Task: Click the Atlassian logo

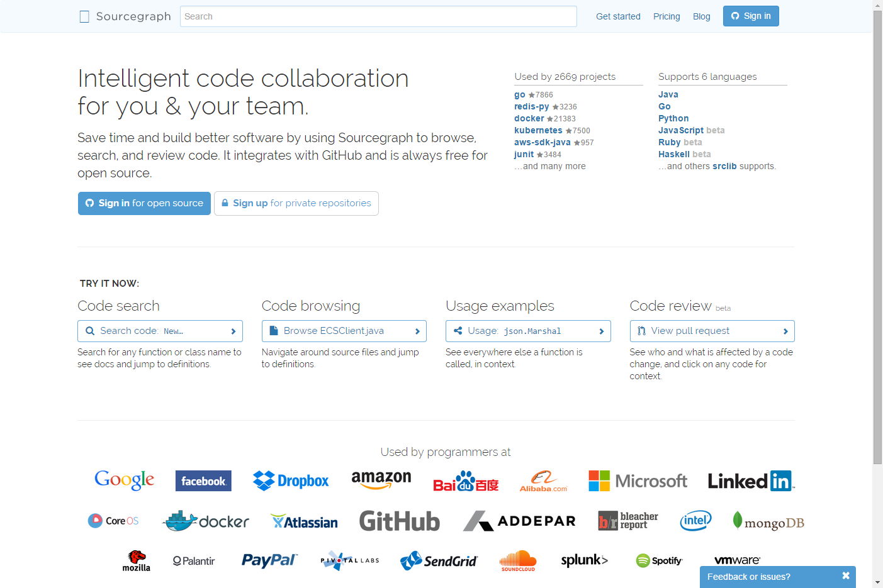Action: (304, 522)
